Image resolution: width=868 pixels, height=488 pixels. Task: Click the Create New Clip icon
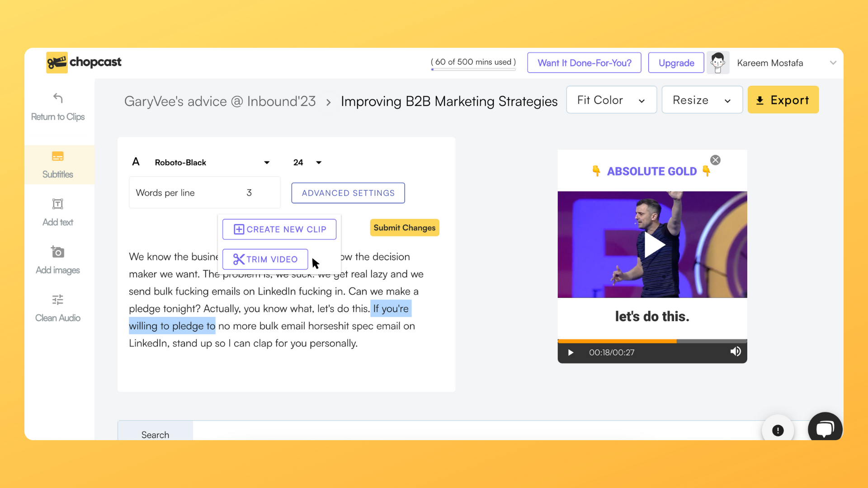pyautogui.click(x=238, y=229)
